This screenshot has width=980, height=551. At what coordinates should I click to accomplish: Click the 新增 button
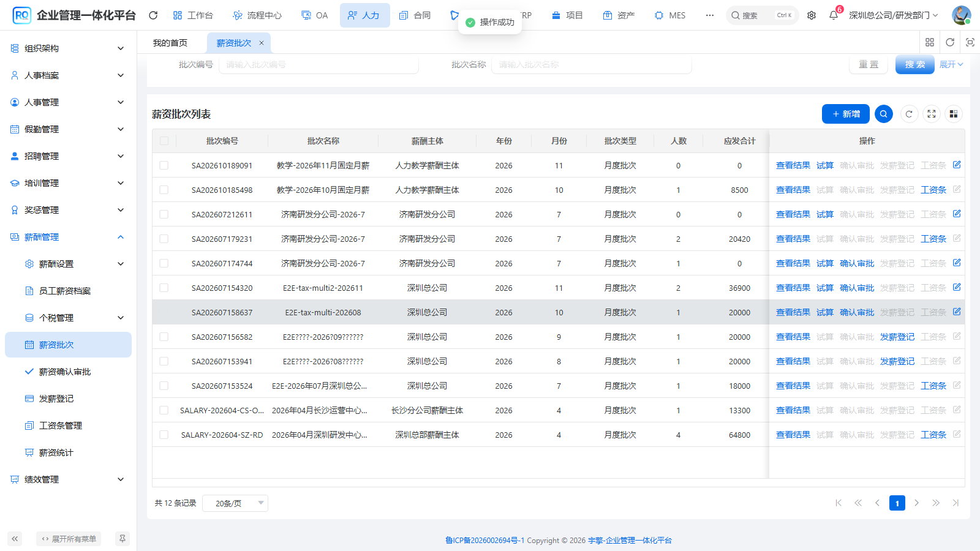coord(846,114)
